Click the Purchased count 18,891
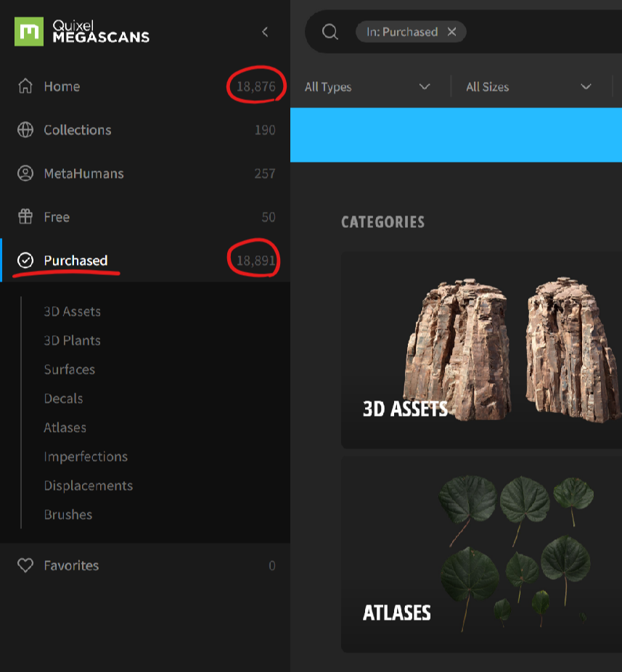This screenshot has height=672, width=622. pyautogui.click(x=256, y=261)
